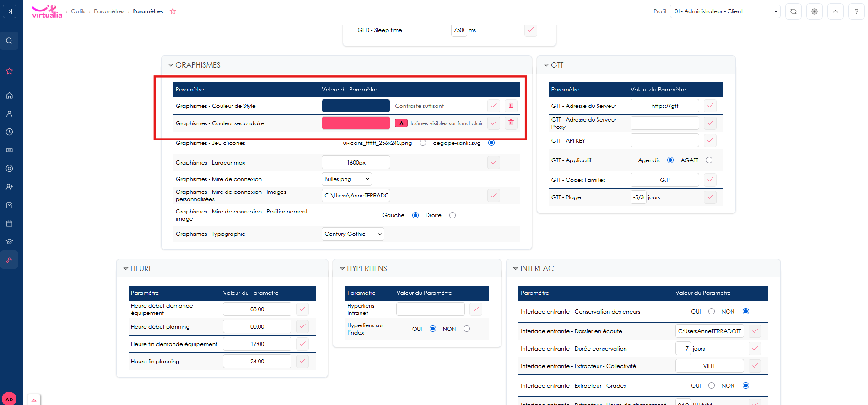Open the clock icon in sidebar

[x=9, y=132]
